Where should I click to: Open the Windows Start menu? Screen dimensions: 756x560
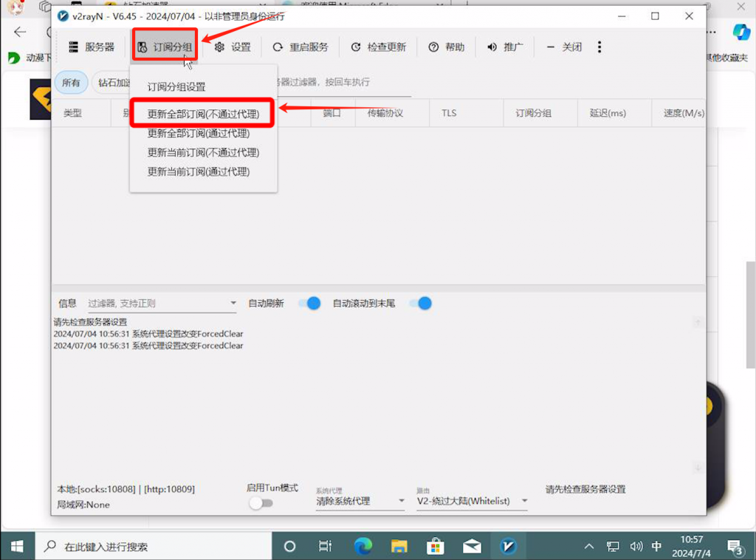pyautogui.click(x=18, y=547)
